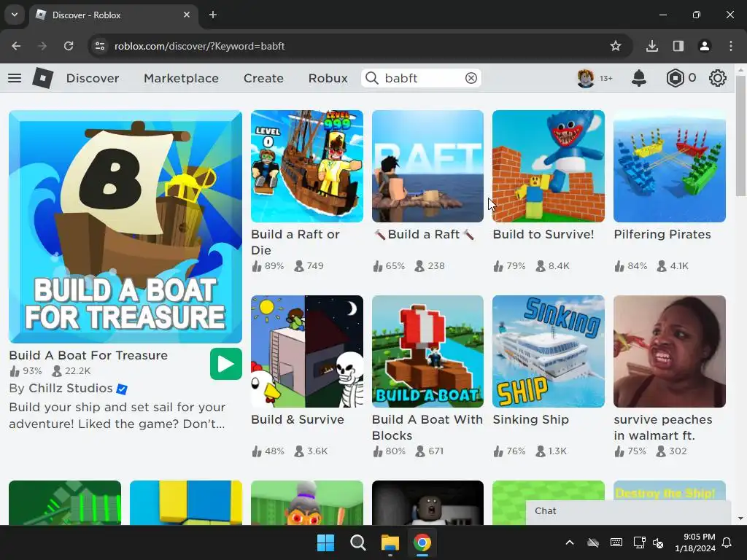Click the browser address bar URL

(x=200, y=46)
